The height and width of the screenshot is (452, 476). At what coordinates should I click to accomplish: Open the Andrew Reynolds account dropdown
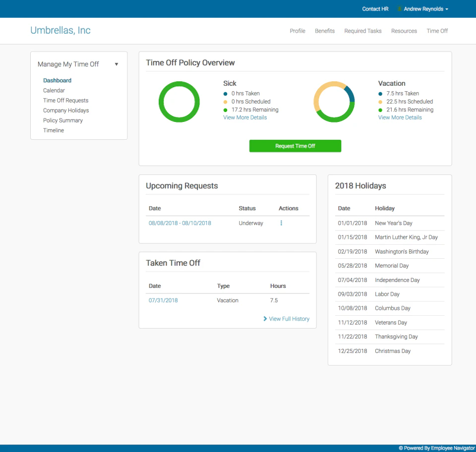[x=422, y=8]
